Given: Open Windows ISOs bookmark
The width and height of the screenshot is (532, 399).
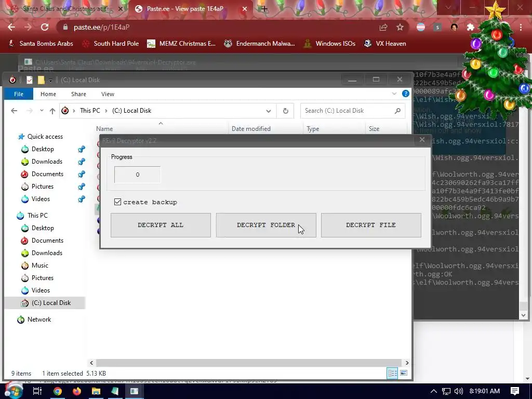Looking at the screenshot, I should (329, 44).
